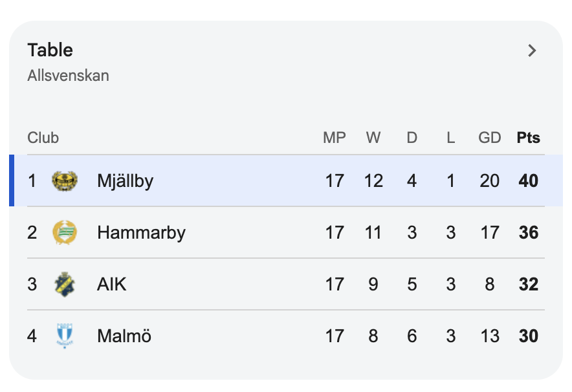
Task: Click the Pts column header
Action: pos(528,138)
